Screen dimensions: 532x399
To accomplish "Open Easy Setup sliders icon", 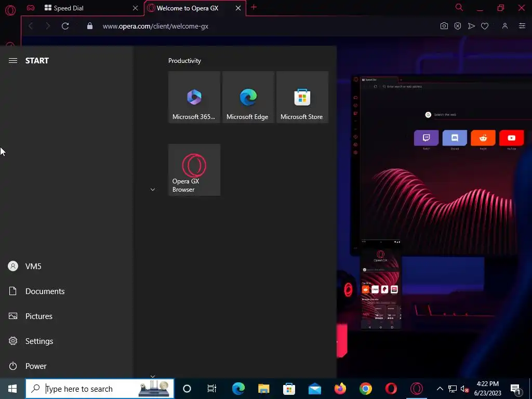I will click(522, 26).
